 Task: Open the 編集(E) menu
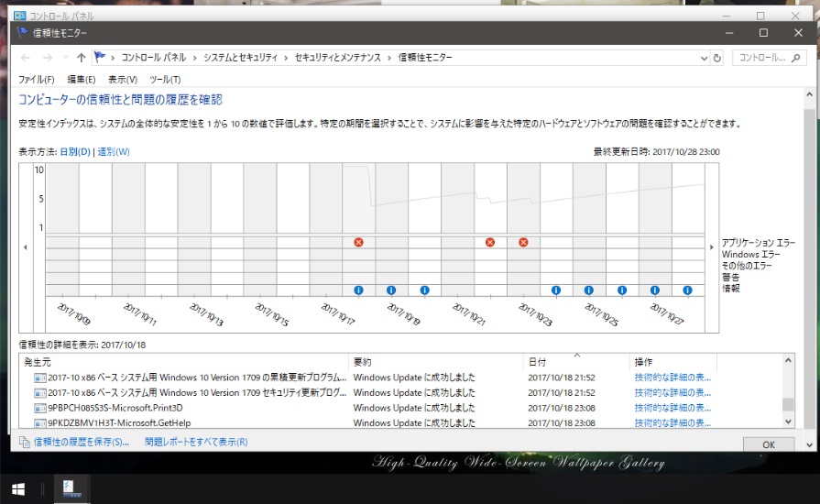point(81,80)
